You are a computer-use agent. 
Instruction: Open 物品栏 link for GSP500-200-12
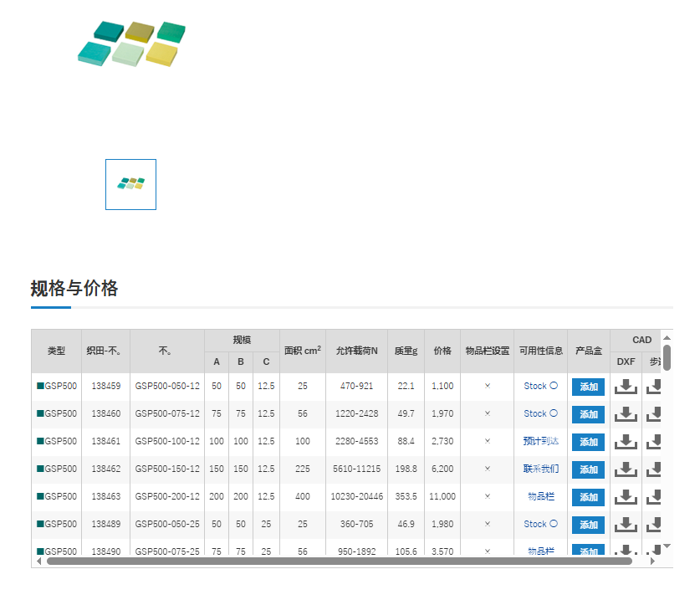[540, 496]
